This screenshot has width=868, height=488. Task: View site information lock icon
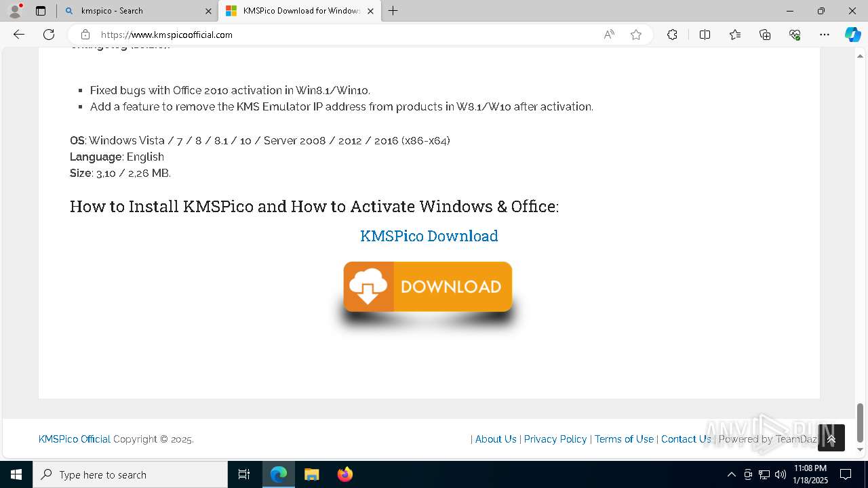(x=85, y=35)
